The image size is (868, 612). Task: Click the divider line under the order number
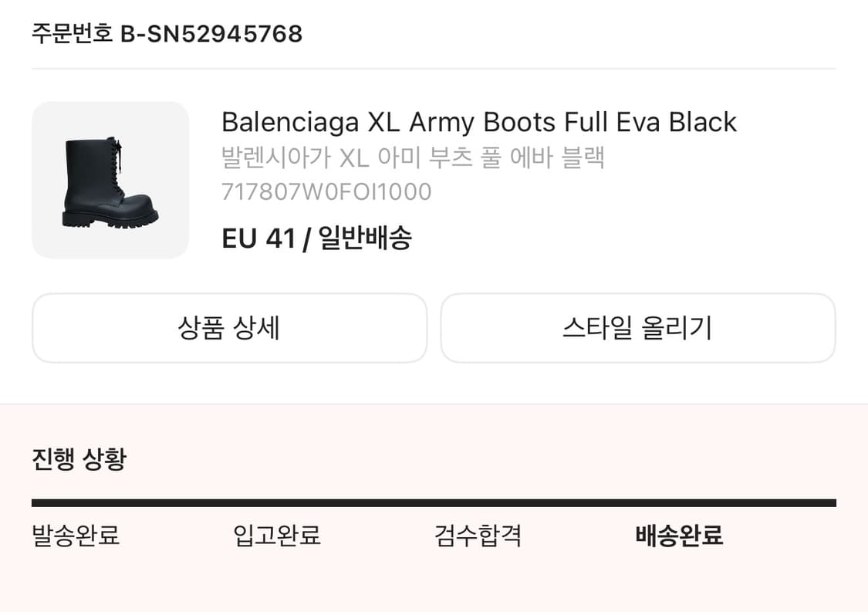click(x=434, y=69)
